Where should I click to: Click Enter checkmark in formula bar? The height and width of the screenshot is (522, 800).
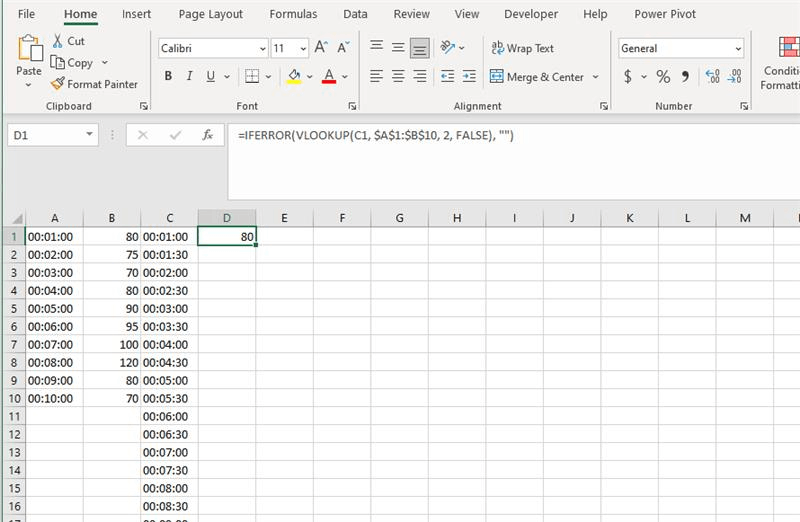(x=176, y=135)
